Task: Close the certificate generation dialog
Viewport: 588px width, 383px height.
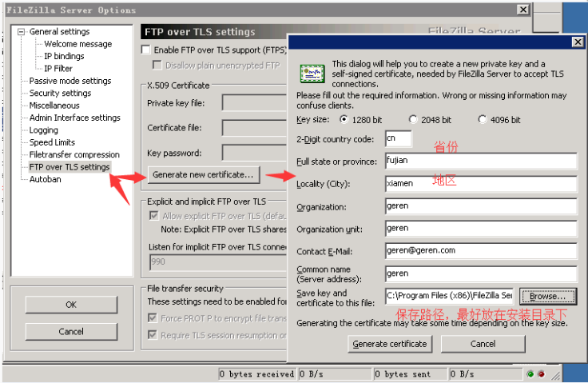Action: point(578,42)
